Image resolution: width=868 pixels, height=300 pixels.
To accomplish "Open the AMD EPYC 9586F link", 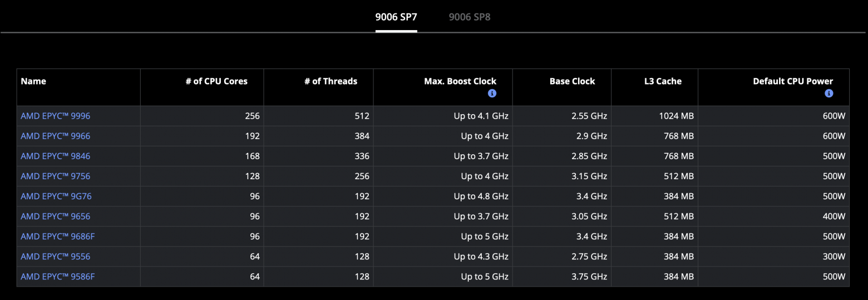I will click(58, 276).
